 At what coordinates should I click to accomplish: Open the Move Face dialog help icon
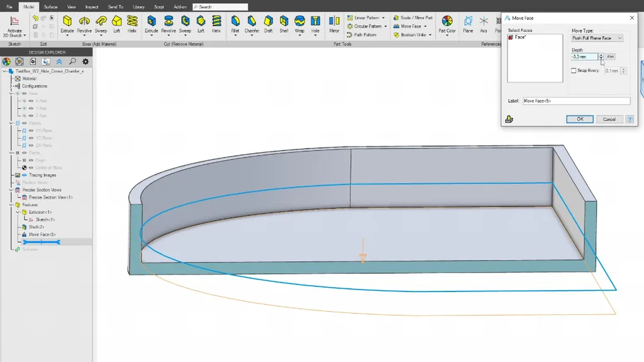[x=630, y=119]
